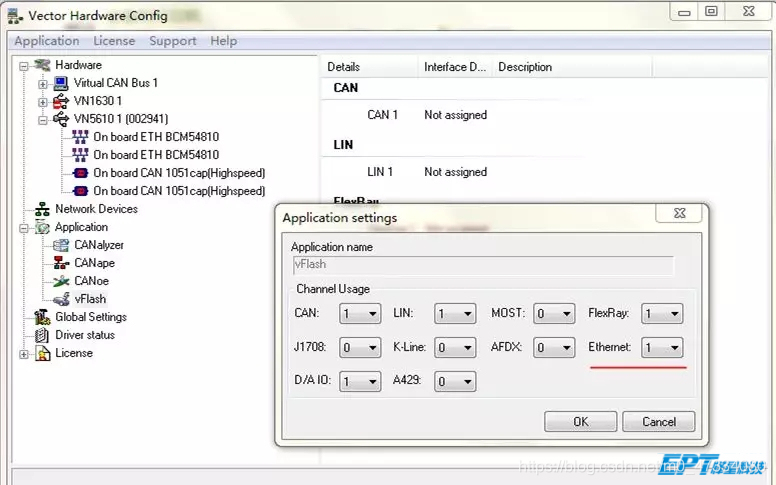The width and height of the screenshot is (776, 485).
Task: Click the Virtual CAN Bus 1 computer icon
Action: tap(61, 83)
